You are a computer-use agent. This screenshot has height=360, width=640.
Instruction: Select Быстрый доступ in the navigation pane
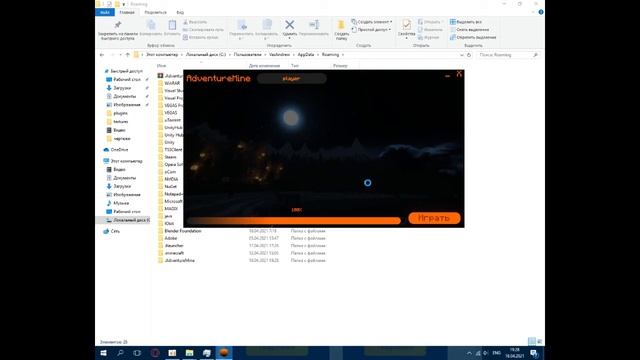click(x=127, y=71)
